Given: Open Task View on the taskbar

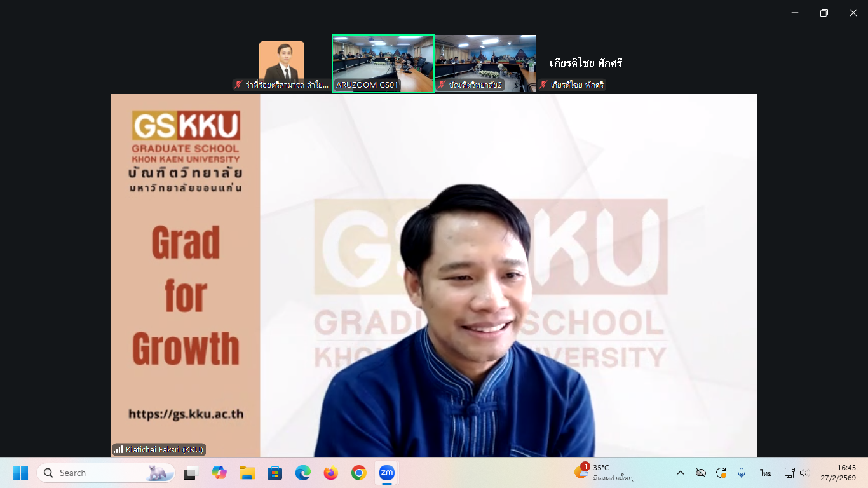Looking at the screenshot, I should click(190, 473).
